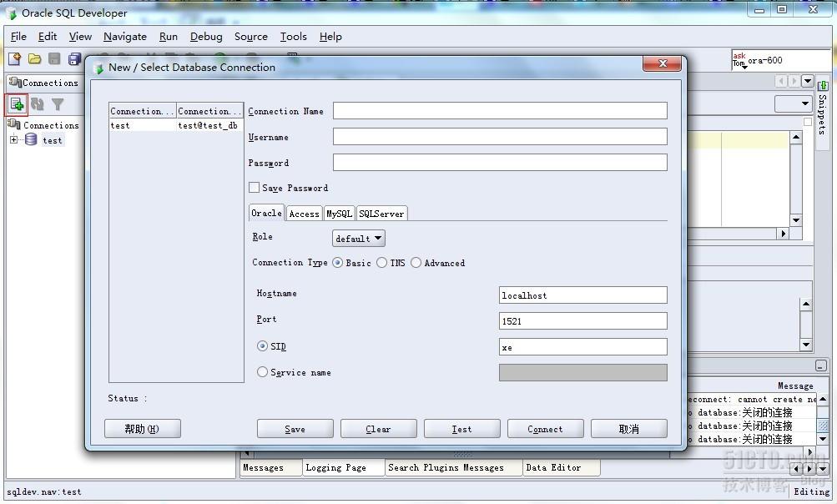Click the 帮助 (H) help button
The width and height of the screenshot is (837, 504).
coord(143,428)
